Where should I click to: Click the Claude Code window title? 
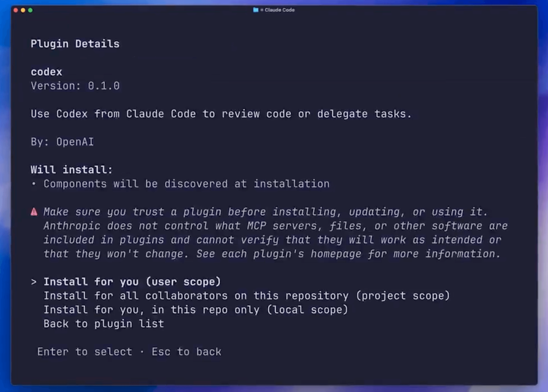tap(280, 10)
